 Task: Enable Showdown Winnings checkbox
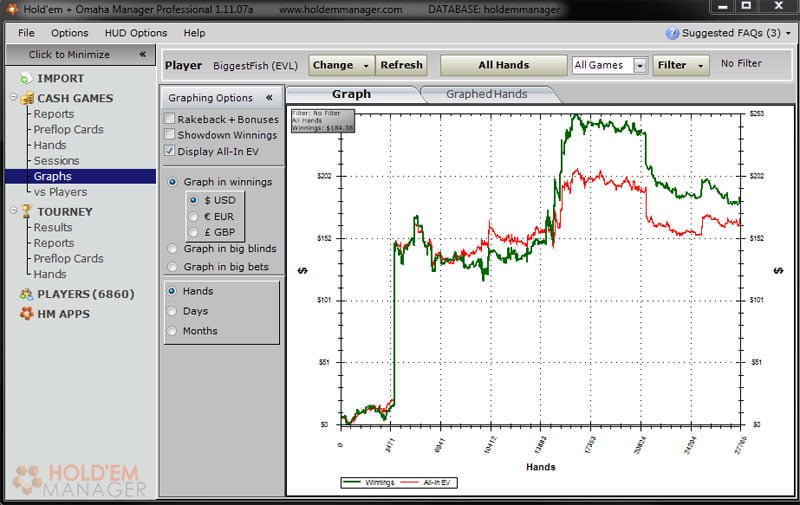(169, 135)
